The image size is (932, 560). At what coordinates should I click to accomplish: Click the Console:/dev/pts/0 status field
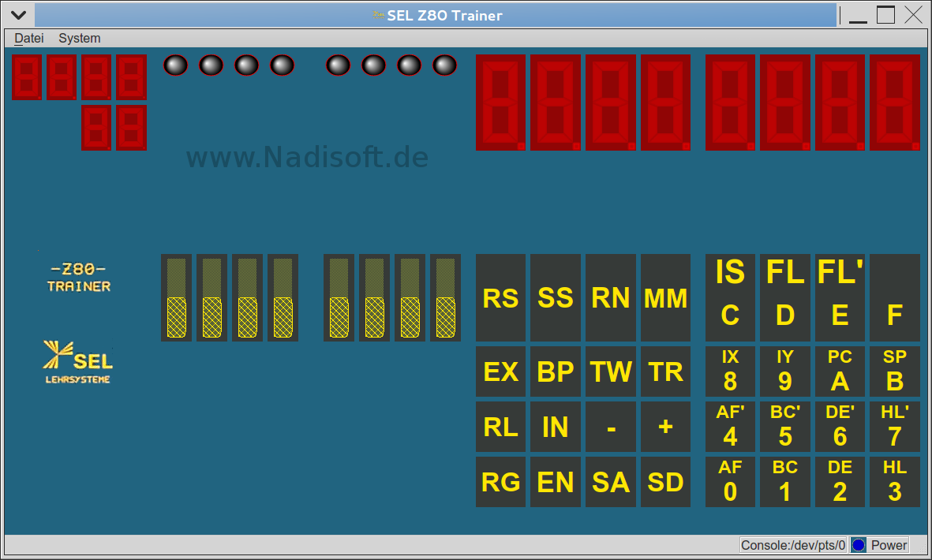[x=792, y=545]
